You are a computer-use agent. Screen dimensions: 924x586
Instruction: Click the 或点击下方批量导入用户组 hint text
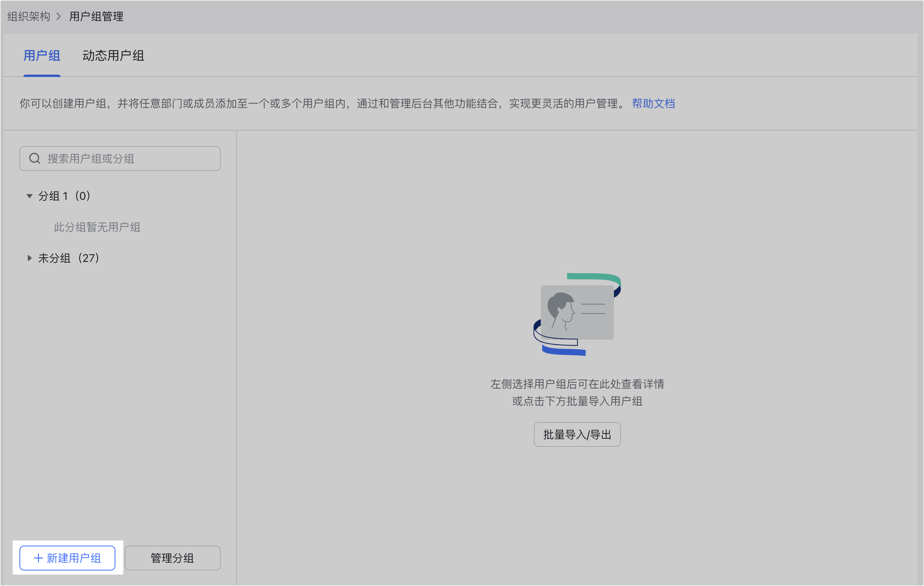tap(577, 401)
